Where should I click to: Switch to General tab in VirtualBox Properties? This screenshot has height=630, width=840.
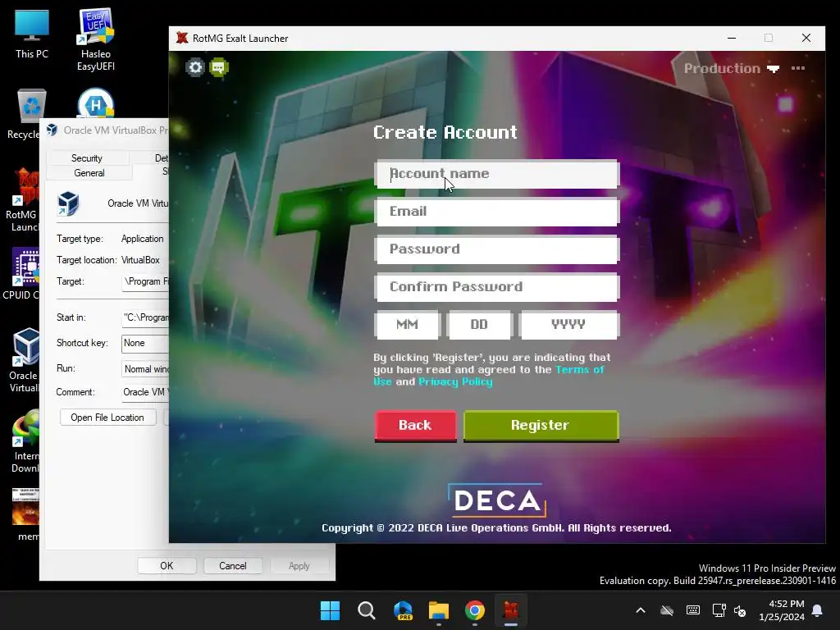(x=89, y=173)
